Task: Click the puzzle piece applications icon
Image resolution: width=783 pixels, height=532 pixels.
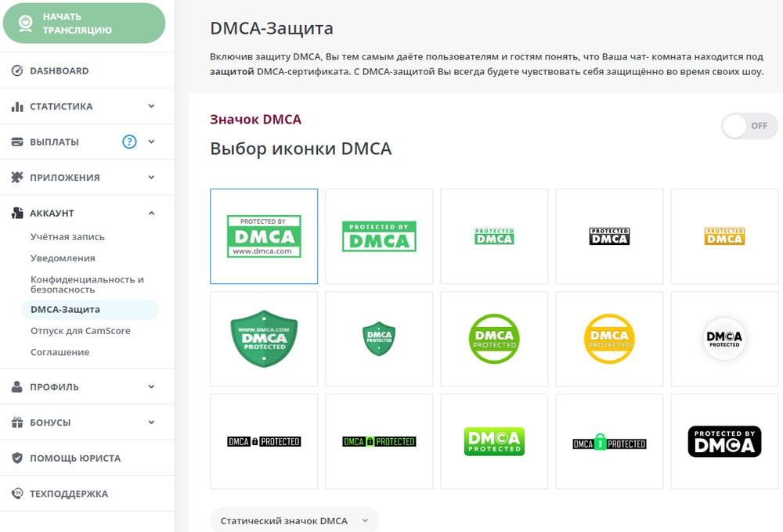Action: (x=17, y=177)
